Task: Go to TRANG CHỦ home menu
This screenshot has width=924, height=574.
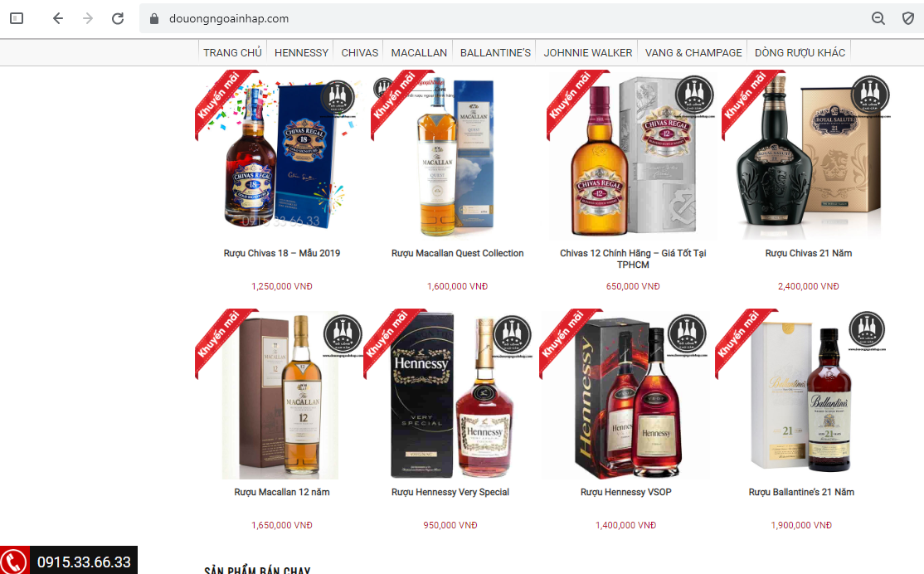Action: (x=232, y=53)
